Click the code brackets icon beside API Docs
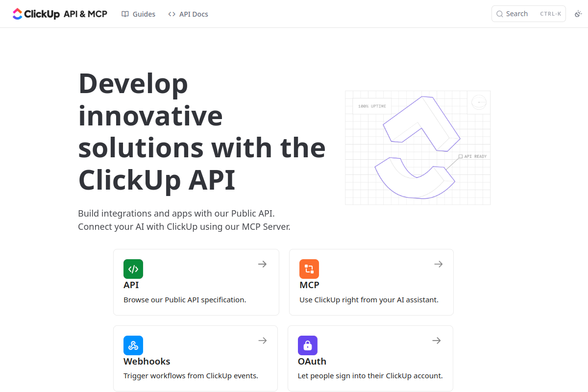The image size is (588, 392). pyautogui.click(x=171, y=14)
